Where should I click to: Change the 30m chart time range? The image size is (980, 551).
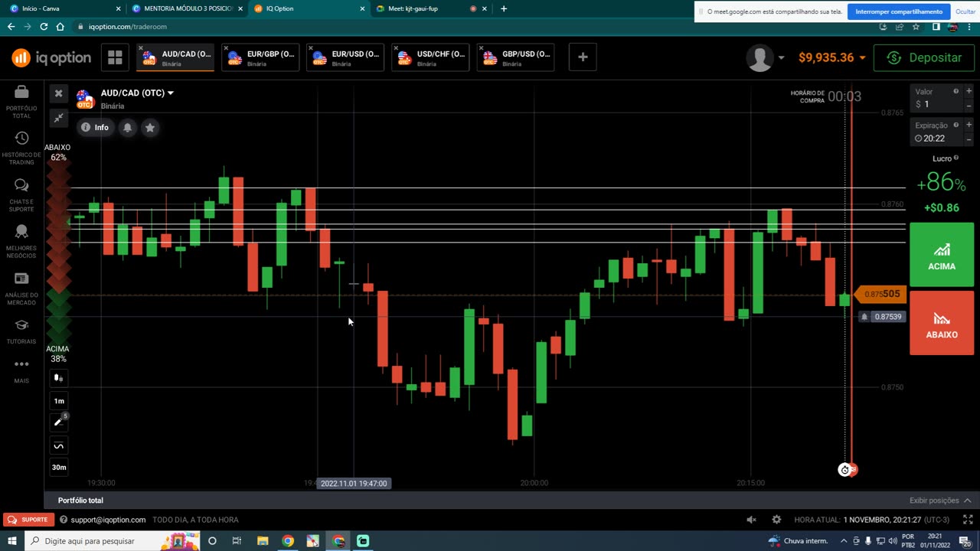click(x=59, y=467)
